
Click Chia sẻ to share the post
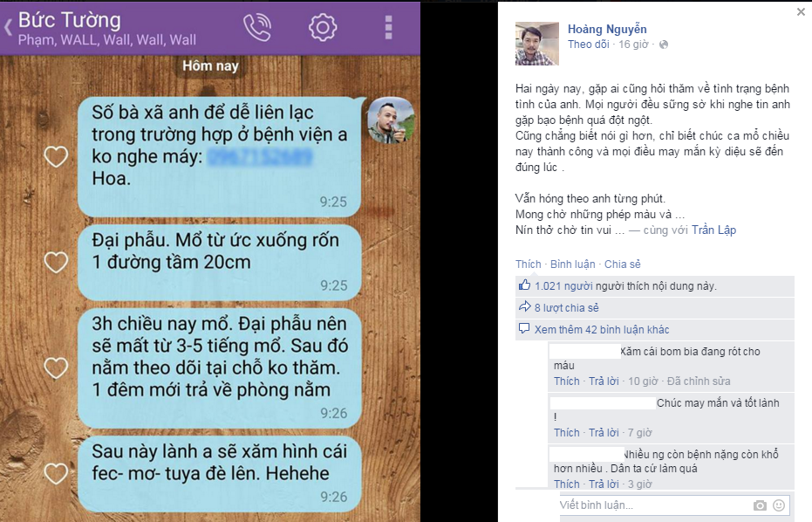tap(622, 264)
